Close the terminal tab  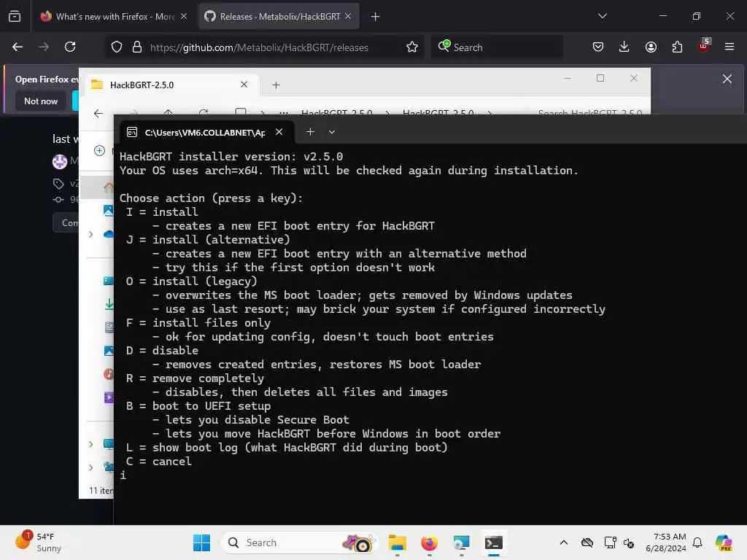coord(279,132)
